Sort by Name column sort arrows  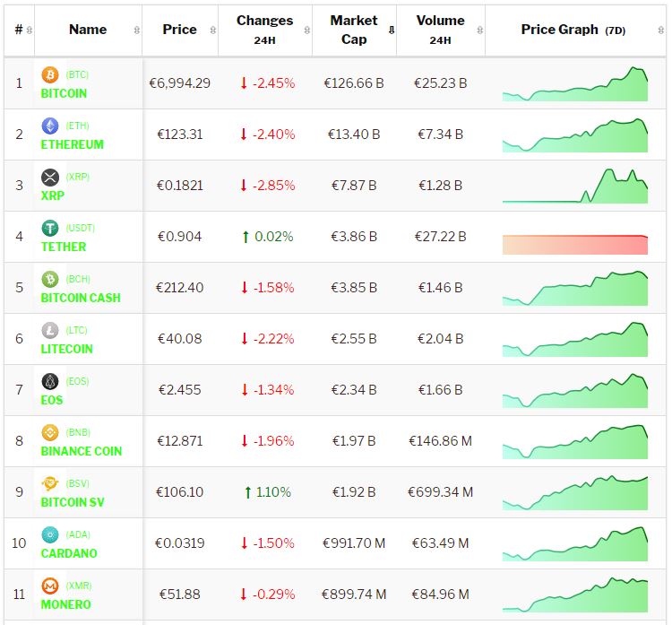(136, 30)
